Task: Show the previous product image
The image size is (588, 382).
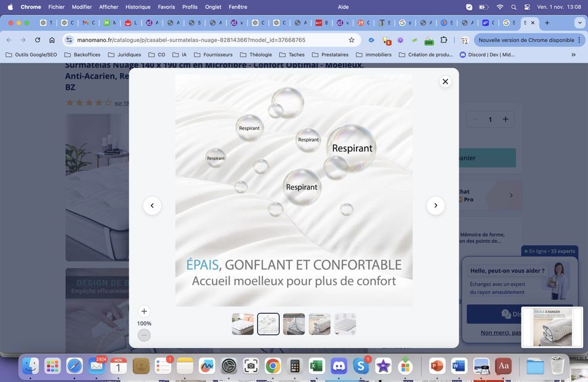Action: (x=152, y=205)
